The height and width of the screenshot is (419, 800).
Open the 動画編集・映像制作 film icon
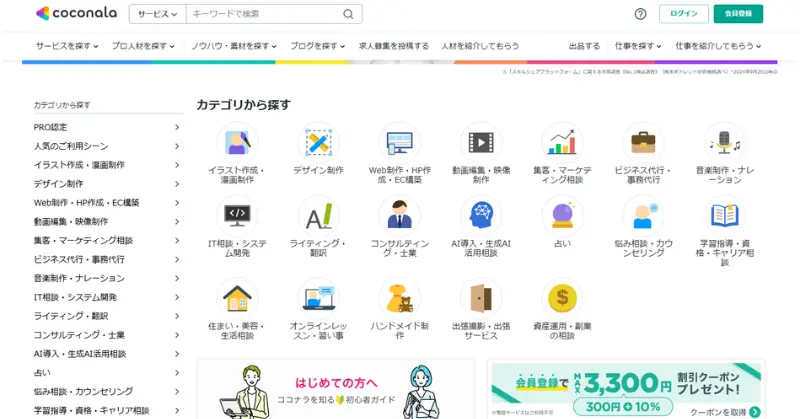coord(481,143)
